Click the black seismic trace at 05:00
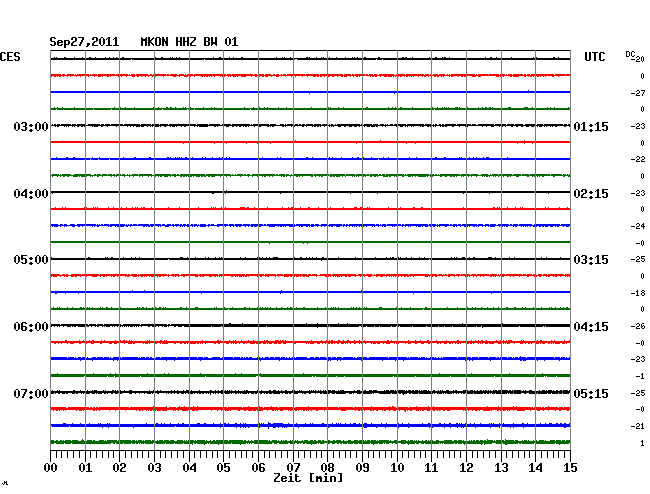The height and width of the screenshot is (494, 650). point(310,259)
